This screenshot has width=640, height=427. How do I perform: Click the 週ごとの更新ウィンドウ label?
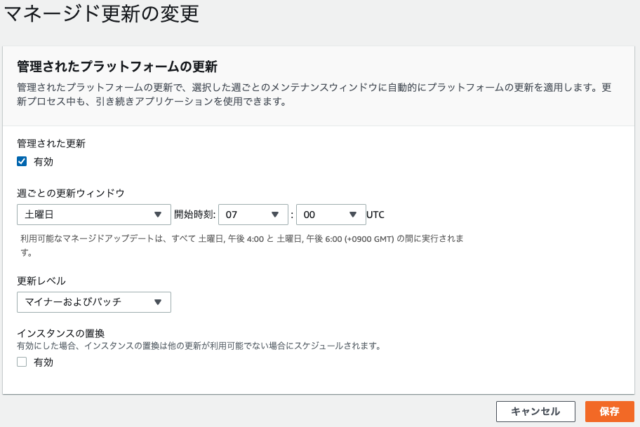(71, 193)
